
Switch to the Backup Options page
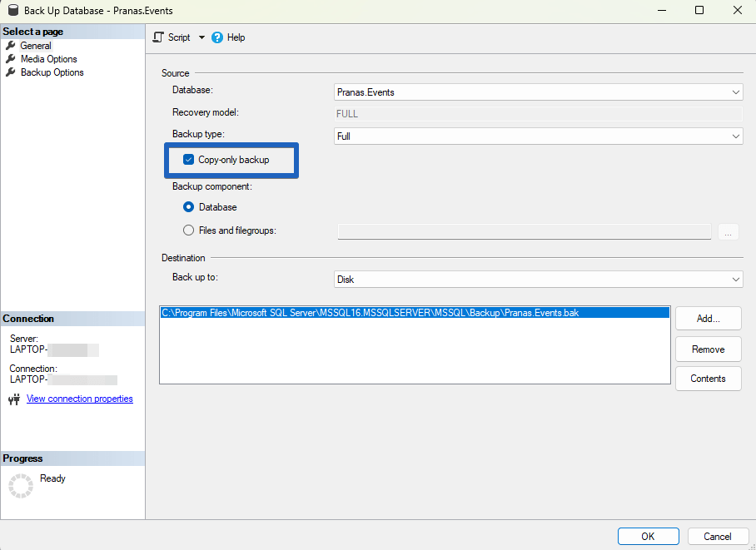[52, 72]
